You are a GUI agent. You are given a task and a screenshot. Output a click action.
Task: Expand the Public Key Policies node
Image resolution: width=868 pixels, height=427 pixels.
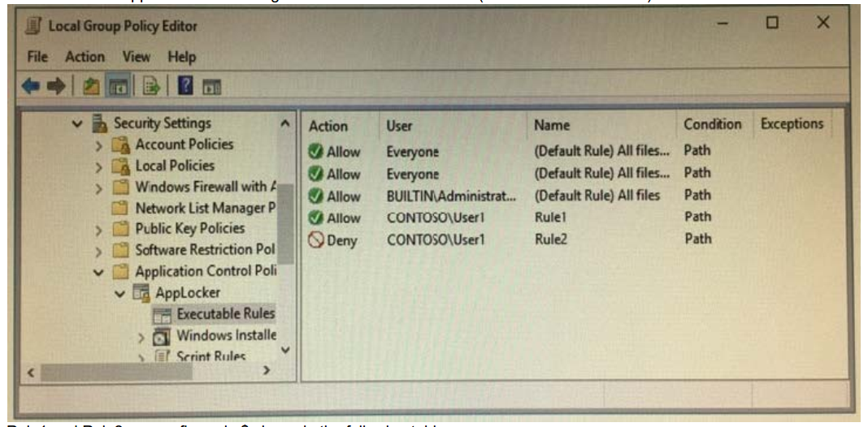[x=98, y=230]
